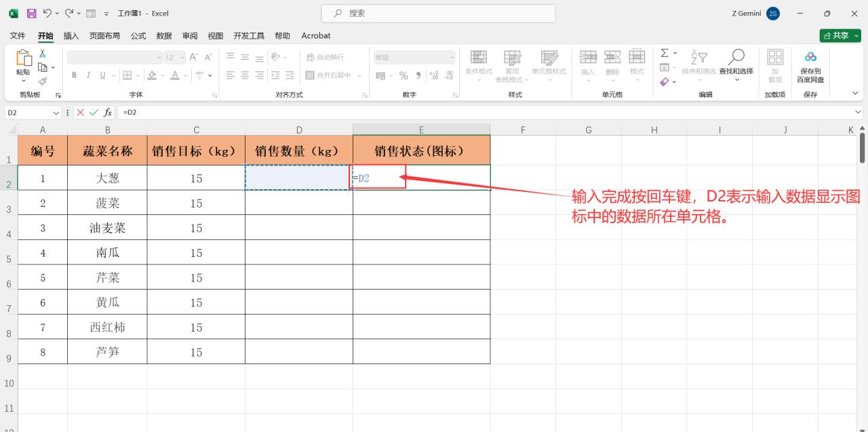This screenshot has height=432, width=868.
Task: Toggle align left for cell text
Action: [x=231, y=75]
